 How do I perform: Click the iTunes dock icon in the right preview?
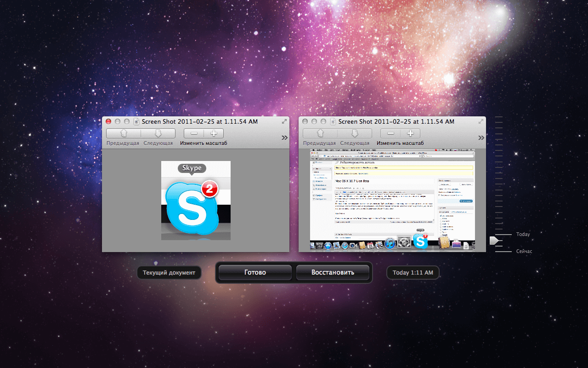click(x=390, y=243)
